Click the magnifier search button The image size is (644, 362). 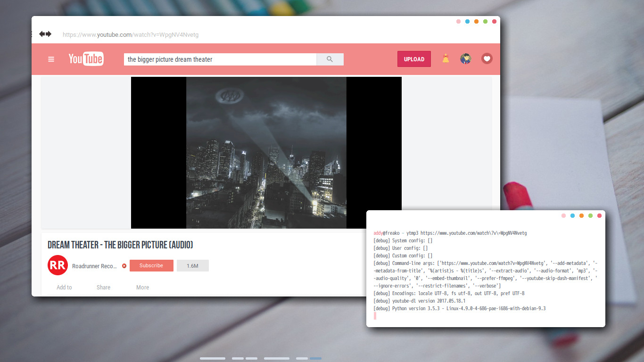(330, 59)
